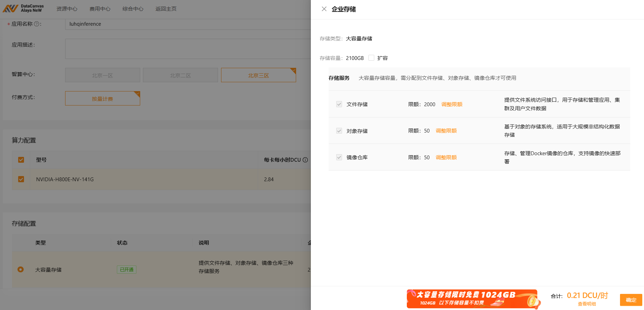Open the 费用中心 menu
644x310 pixels.
100,9
